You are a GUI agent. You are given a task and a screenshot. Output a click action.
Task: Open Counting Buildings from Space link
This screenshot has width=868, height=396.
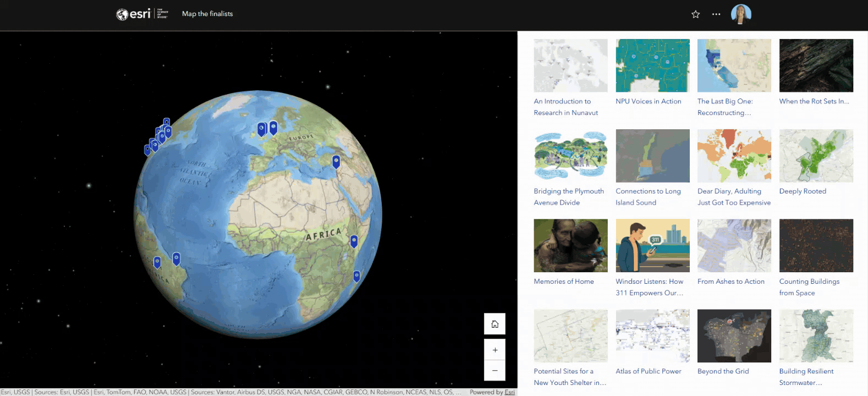point(809,287)
